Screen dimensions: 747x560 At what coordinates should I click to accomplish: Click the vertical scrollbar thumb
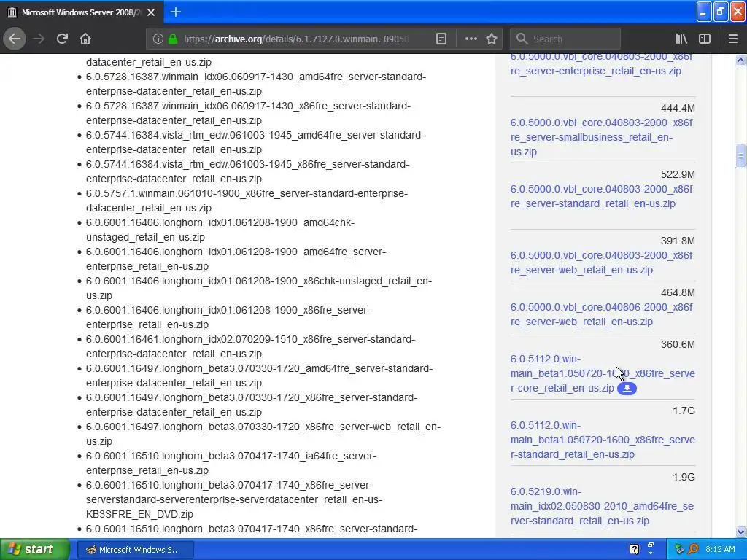tap(740, 157)
